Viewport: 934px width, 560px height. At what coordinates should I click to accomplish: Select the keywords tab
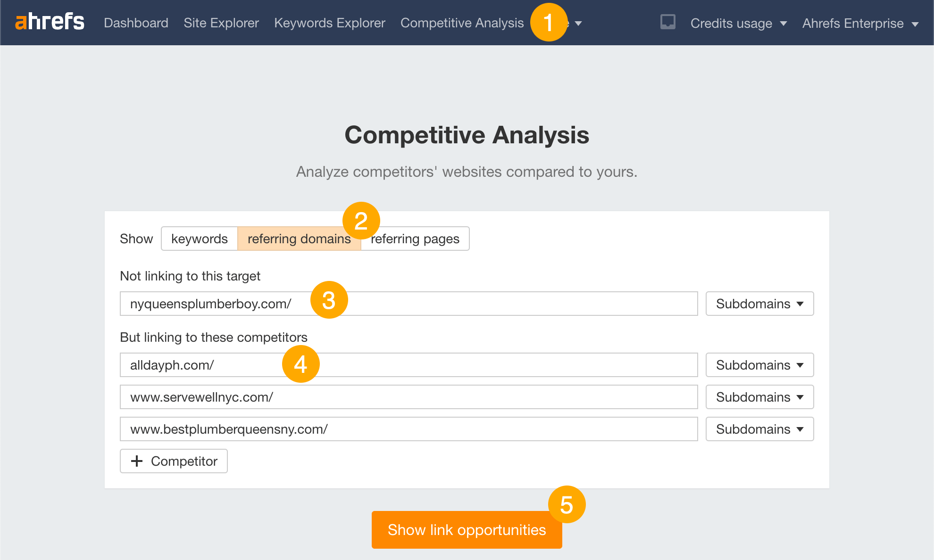tap(198, 239)
